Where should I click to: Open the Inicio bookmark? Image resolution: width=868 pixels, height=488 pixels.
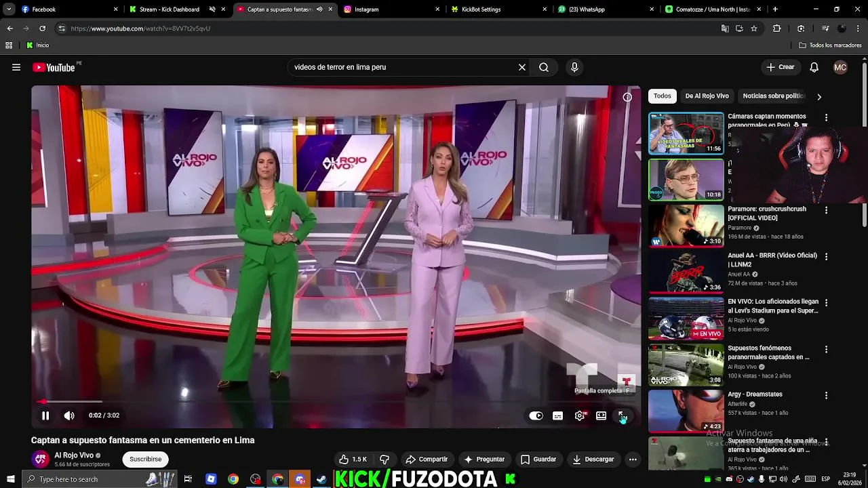point(38,45)
